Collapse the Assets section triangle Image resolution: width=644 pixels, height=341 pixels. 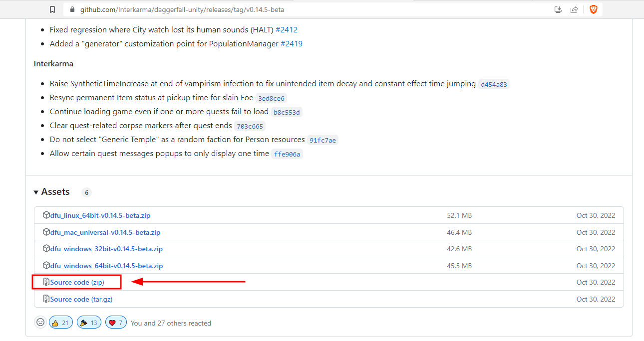click(x=36, y=192)
